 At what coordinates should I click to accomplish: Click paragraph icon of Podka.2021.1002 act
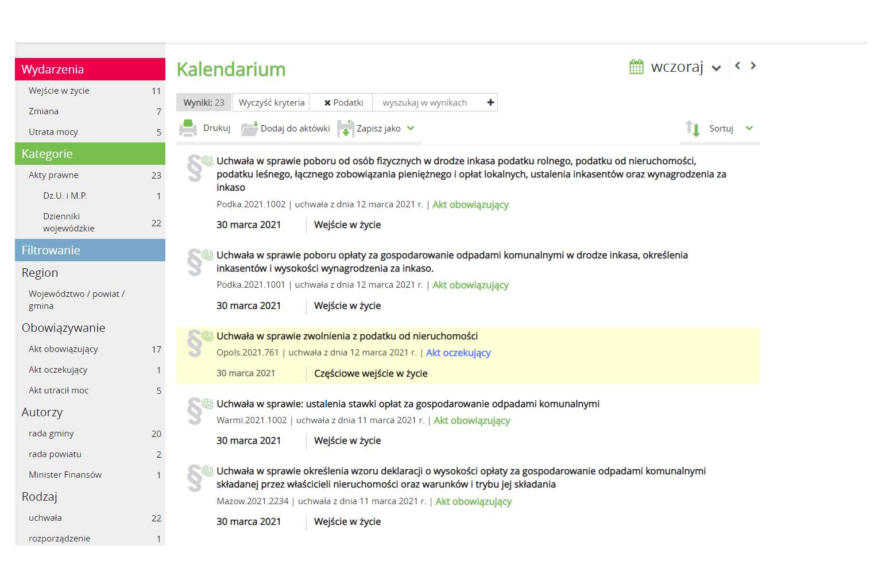click(195, 168)
